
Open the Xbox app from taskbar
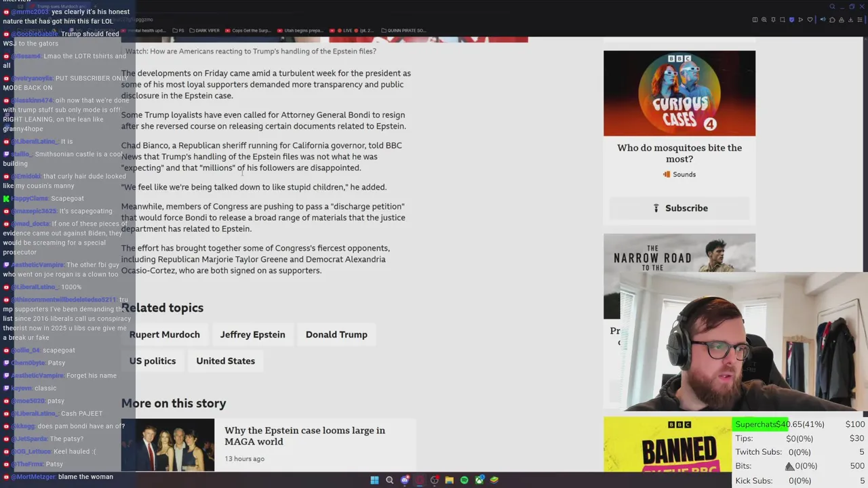tap(479, 480)
